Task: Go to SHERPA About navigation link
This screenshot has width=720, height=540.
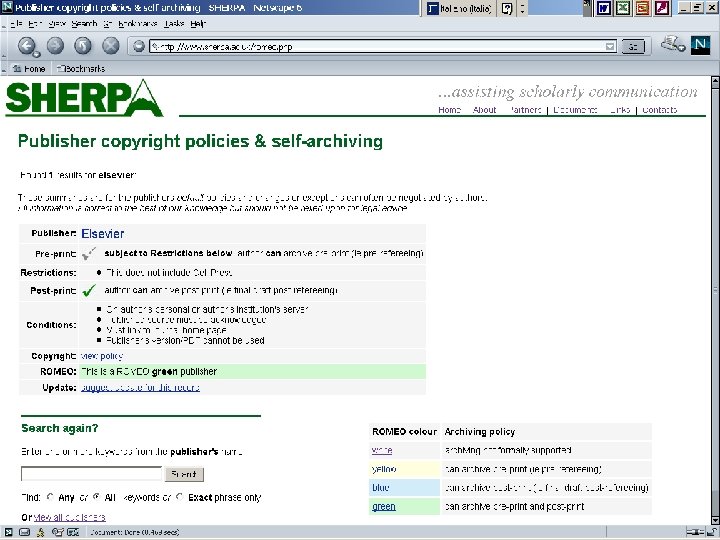Action: (484, 110)
